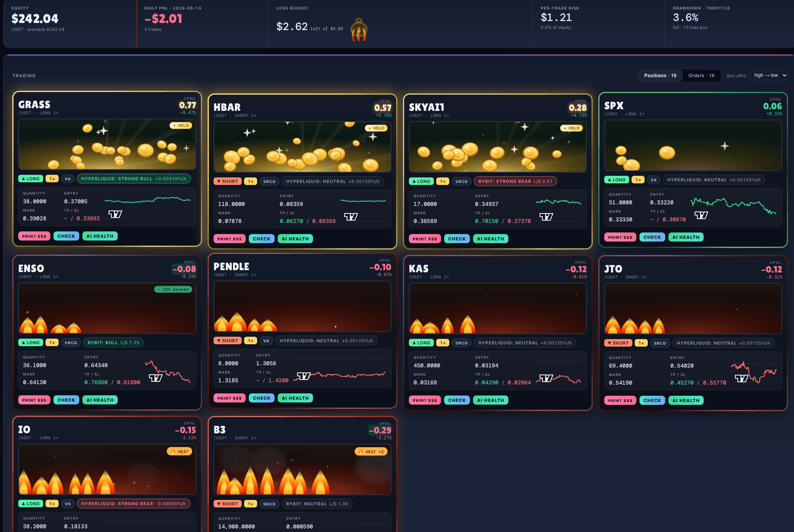Click the GRASS card title
Image resolution: width=794 pixels, height=532 pixels.
(34, 105)
